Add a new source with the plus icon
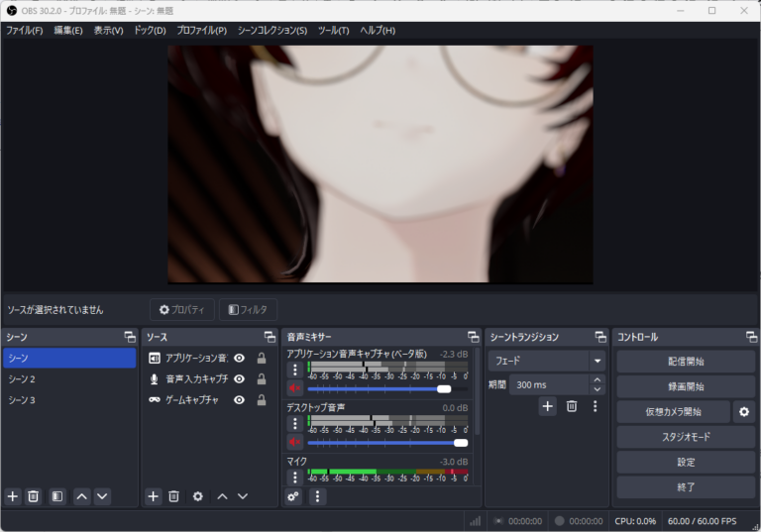The image size is (761, 532). 154,496
